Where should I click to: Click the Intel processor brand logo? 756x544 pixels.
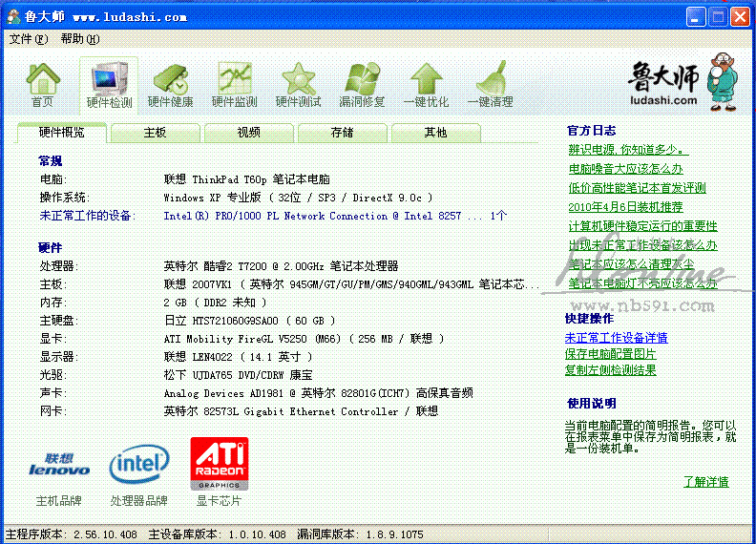(139, 464)
